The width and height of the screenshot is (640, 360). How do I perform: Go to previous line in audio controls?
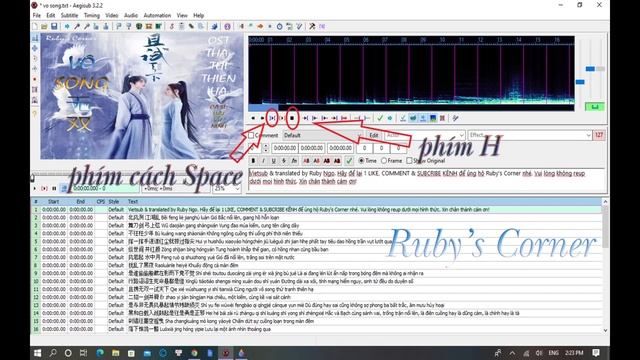tap(253, 118)
